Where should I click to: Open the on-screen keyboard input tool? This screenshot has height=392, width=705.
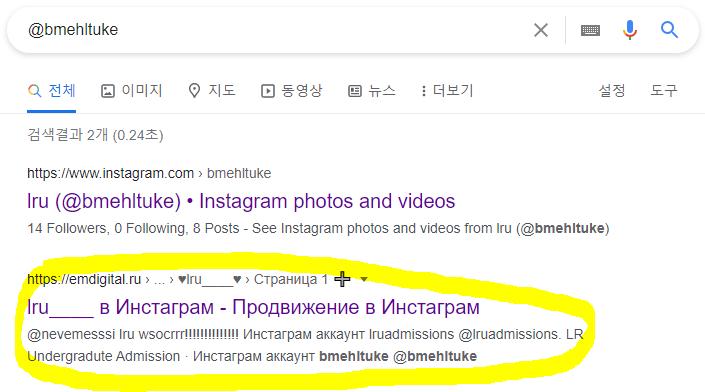coord(590,30)
